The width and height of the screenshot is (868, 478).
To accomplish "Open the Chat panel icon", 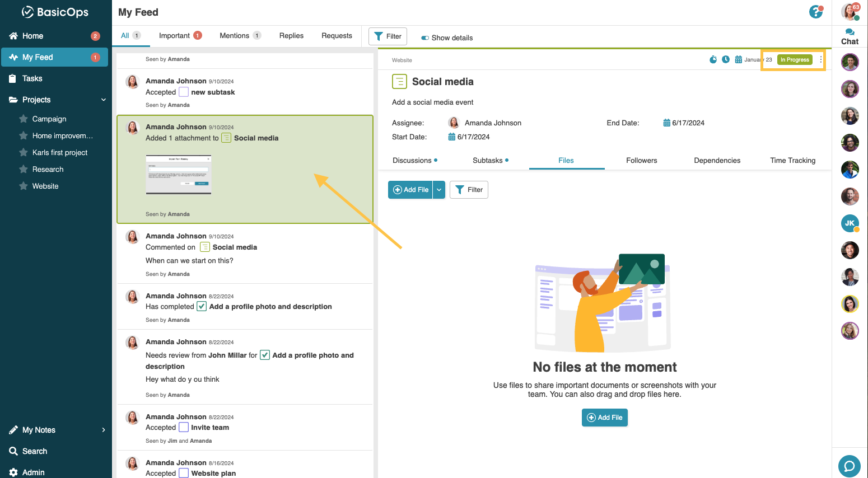I will coord(850,32).
